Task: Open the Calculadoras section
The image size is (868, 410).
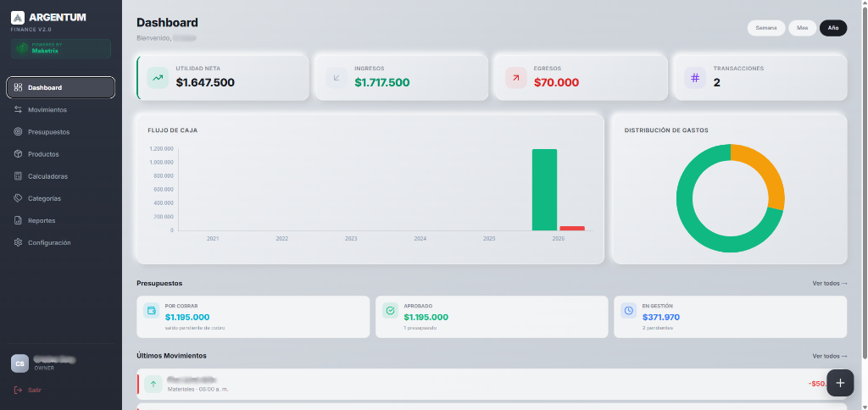Action: tap(61, 176)
